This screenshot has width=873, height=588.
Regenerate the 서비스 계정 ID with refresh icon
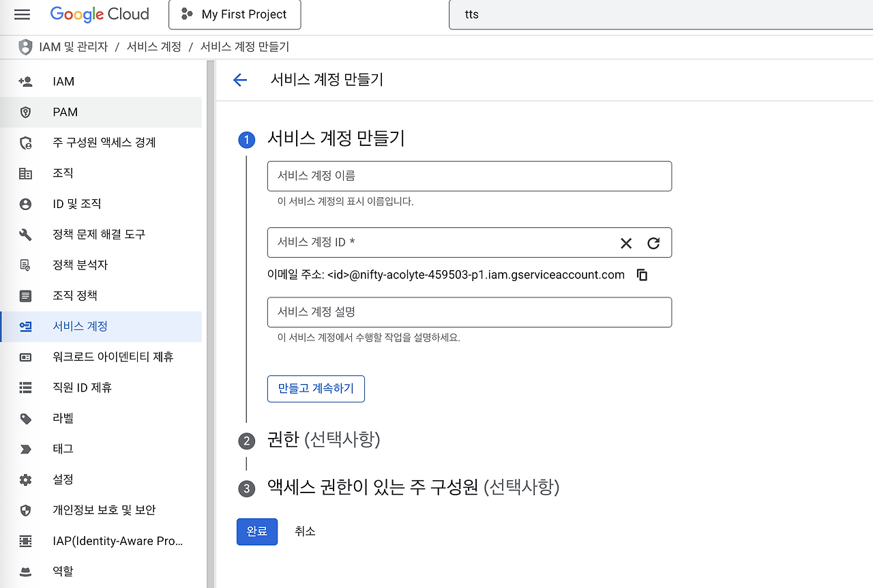coord(653,244)
